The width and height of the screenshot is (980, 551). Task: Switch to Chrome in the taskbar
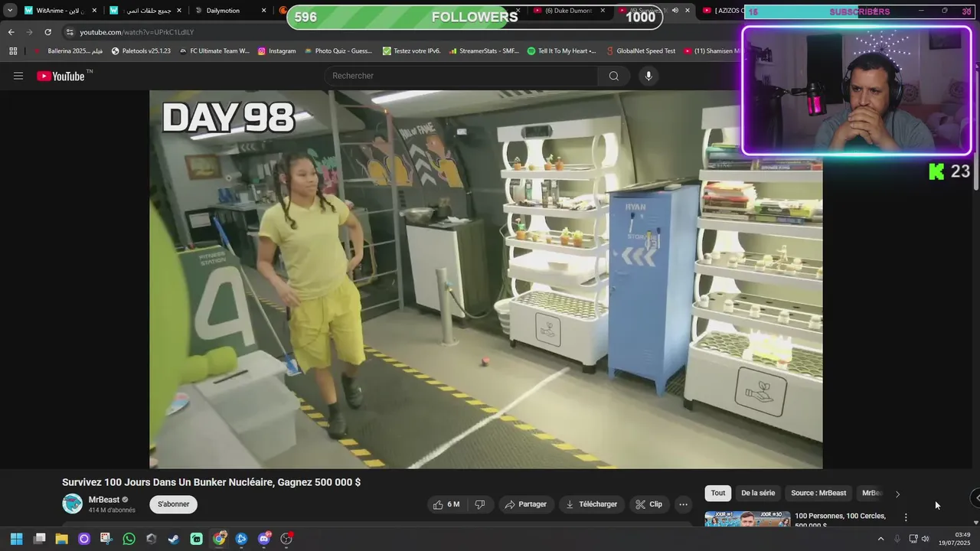[219, 539]
